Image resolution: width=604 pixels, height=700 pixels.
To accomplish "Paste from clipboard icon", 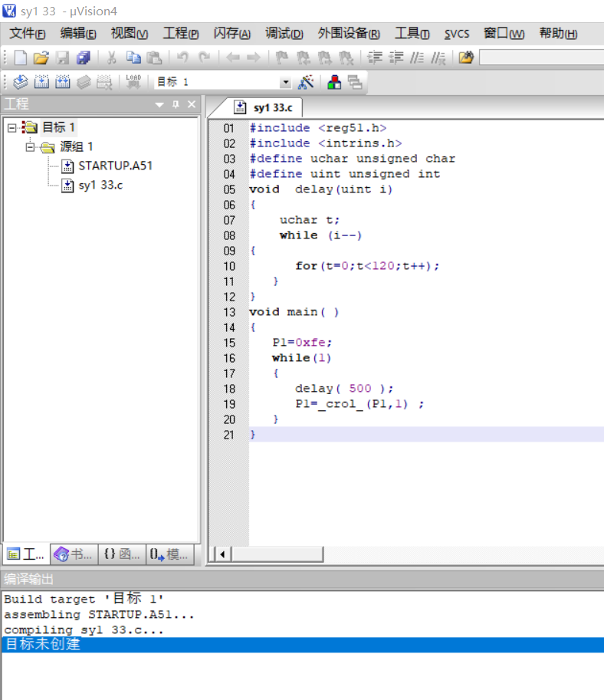I will click(155, 58).
